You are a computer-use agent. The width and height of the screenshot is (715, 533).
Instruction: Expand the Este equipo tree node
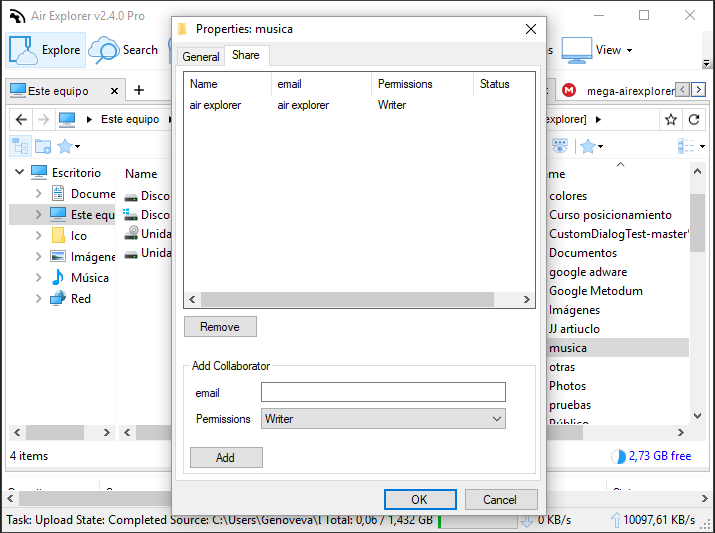pyautogui.click(x=38, y=214)
